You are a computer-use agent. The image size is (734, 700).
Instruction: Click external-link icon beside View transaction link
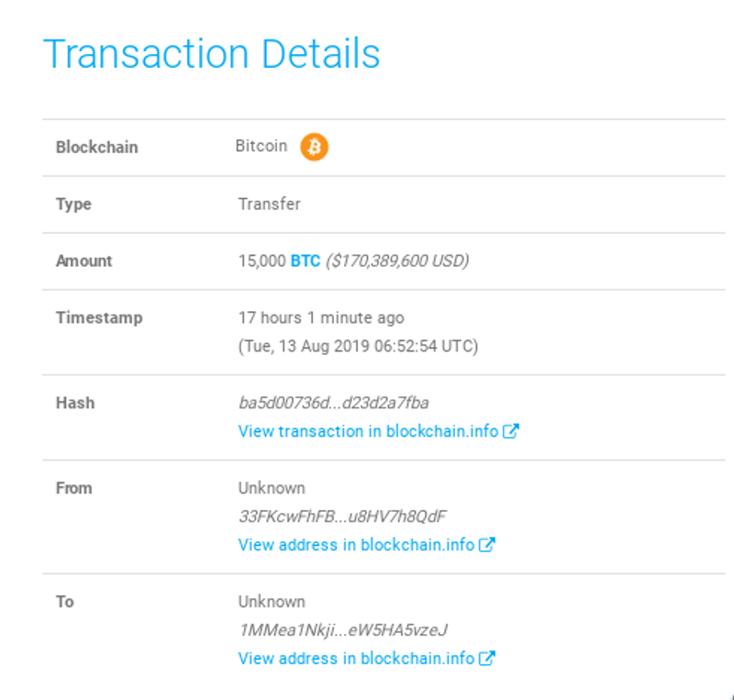coord(511,431)
